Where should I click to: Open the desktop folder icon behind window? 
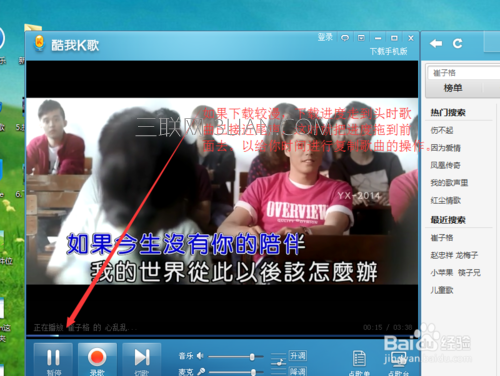tap(33, 28)
